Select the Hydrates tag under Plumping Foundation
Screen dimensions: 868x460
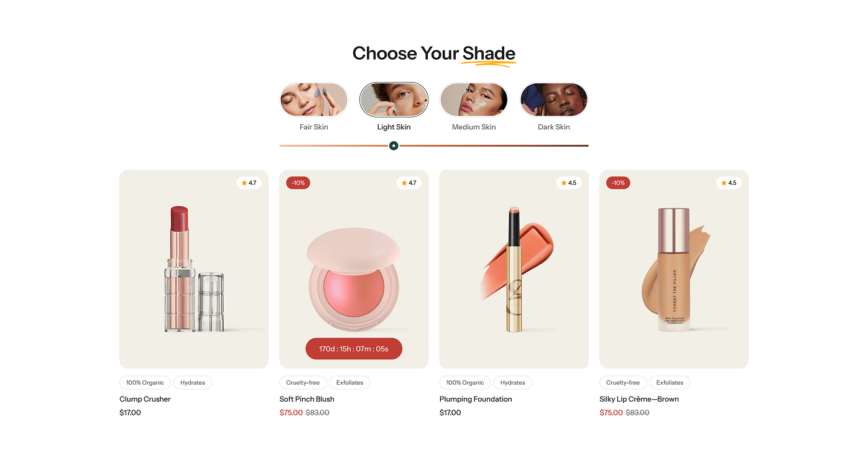(513, 383)
